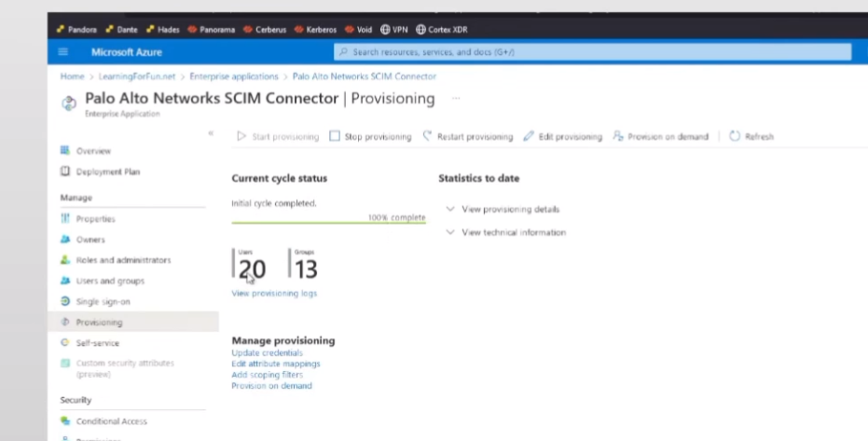Open the Dante bookmark
This screenshot has width=868, height=441.
pos(120,29)
